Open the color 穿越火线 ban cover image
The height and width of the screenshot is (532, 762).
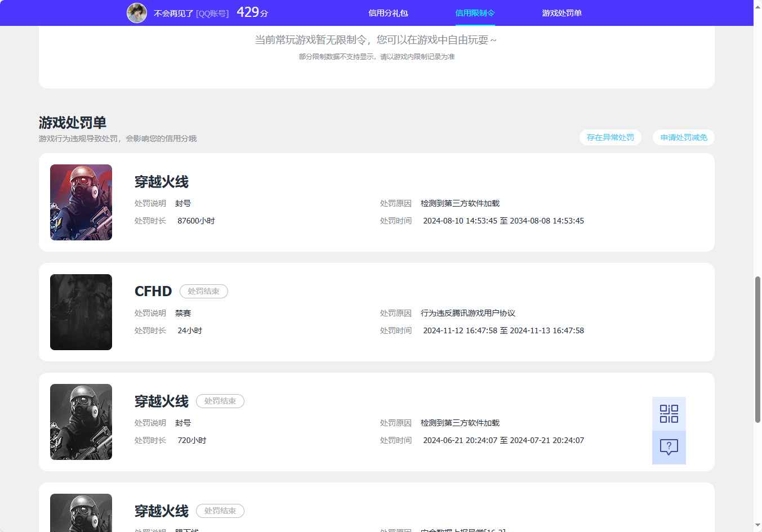(x=81, y=202)
